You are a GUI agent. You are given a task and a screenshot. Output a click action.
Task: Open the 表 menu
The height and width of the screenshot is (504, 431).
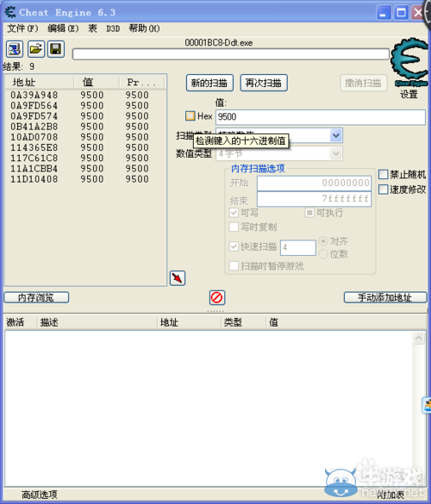click(92, 28)
